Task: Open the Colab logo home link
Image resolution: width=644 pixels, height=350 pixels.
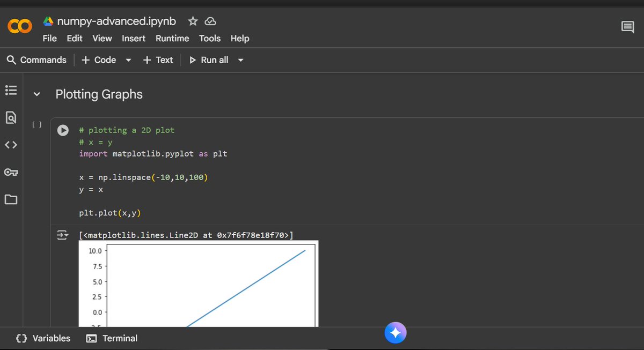Action: 20,26
